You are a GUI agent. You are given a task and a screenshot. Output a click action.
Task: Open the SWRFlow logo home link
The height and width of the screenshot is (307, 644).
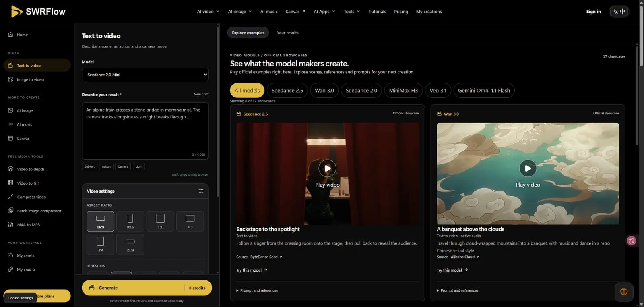click(38, 12)
